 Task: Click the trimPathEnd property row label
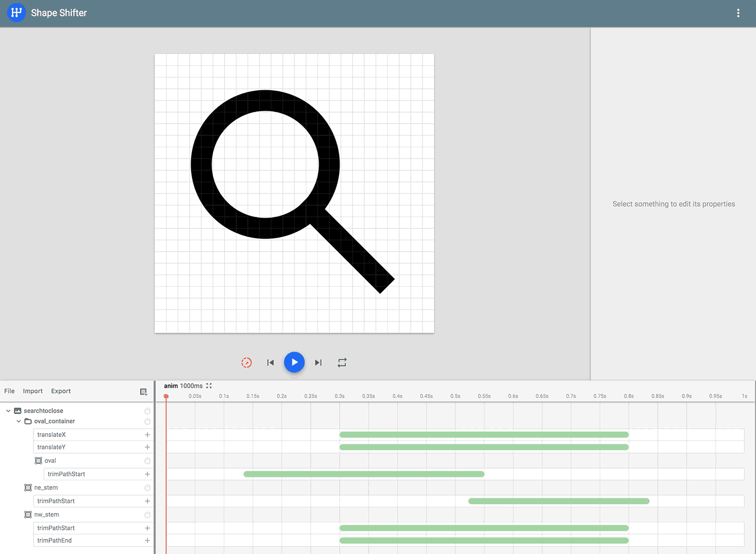(55, 540)
